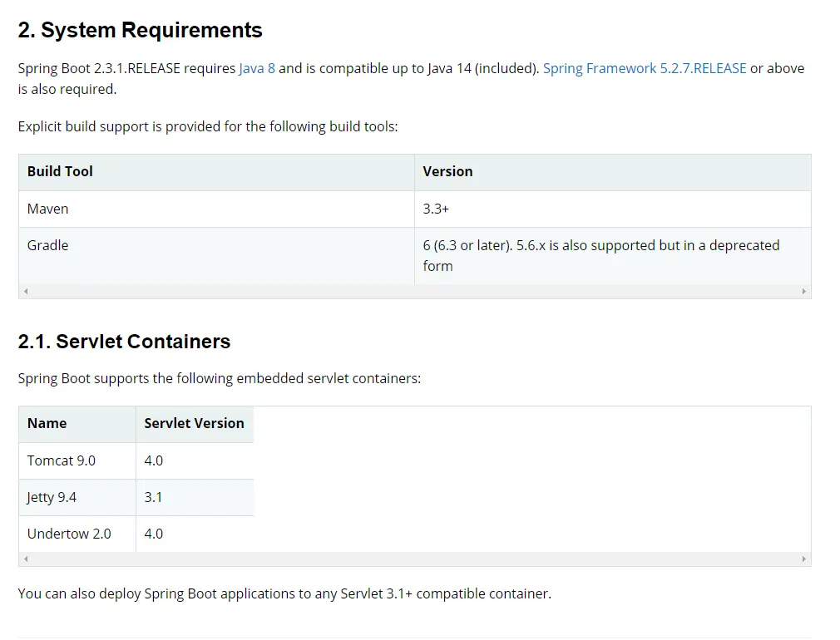Click the '2.1. Servlet Containers' heading
The height and width of the screenshot is (640, 840).
124,342
